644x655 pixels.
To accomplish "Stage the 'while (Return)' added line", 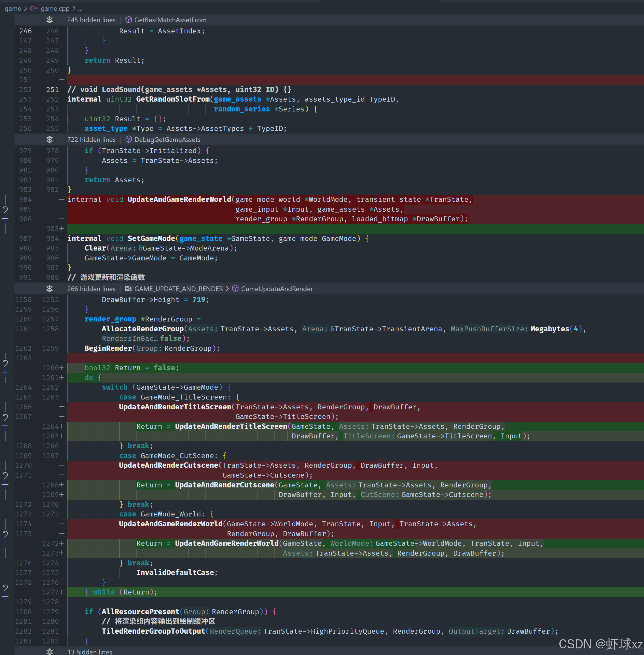I will point(5,597).
